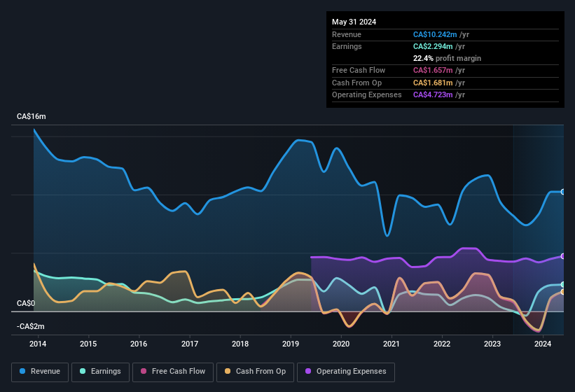The height and width of the screenshot is (392, 575).
Task: Click the -CA$2m y-axis label
Action: 30,326
